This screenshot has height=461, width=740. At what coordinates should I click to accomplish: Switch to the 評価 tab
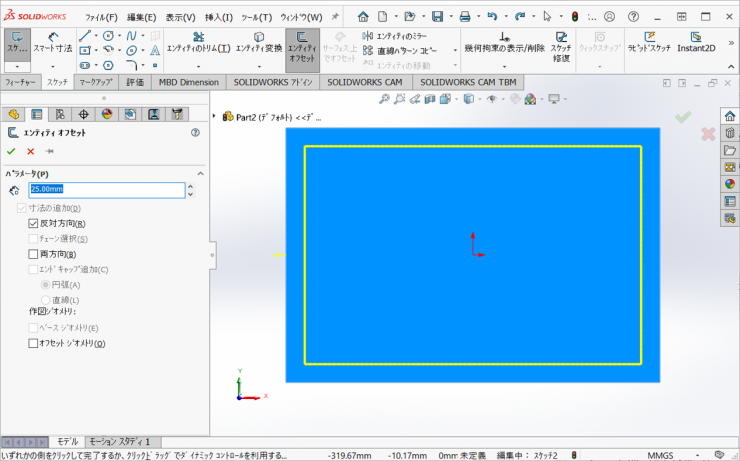tap(135, 82)
